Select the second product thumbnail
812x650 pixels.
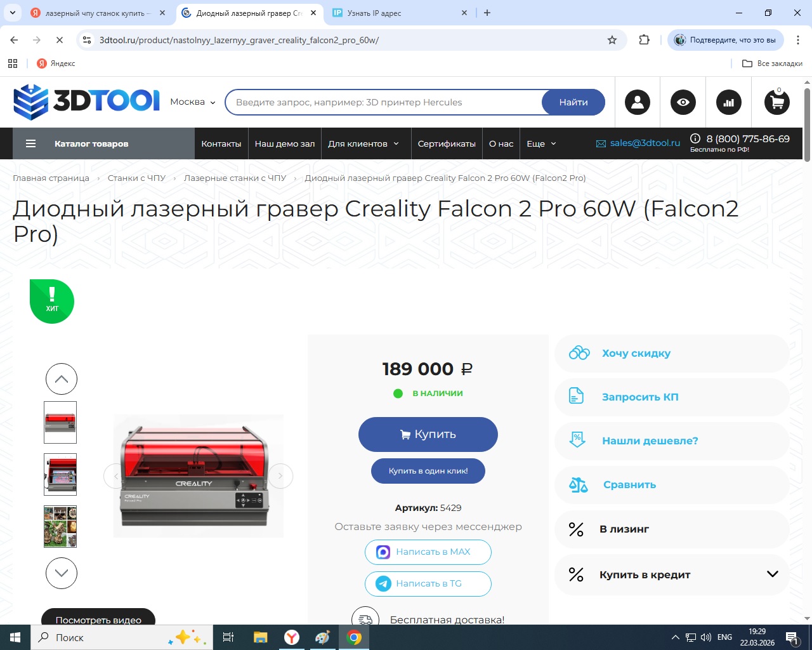(60, 474)
